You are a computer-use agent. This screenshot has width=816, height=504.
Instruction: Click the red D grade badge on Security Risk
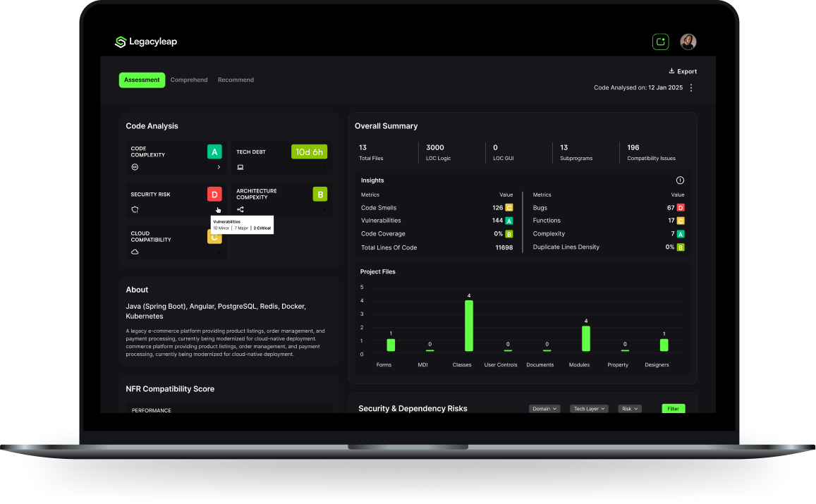tap(214, 193)
